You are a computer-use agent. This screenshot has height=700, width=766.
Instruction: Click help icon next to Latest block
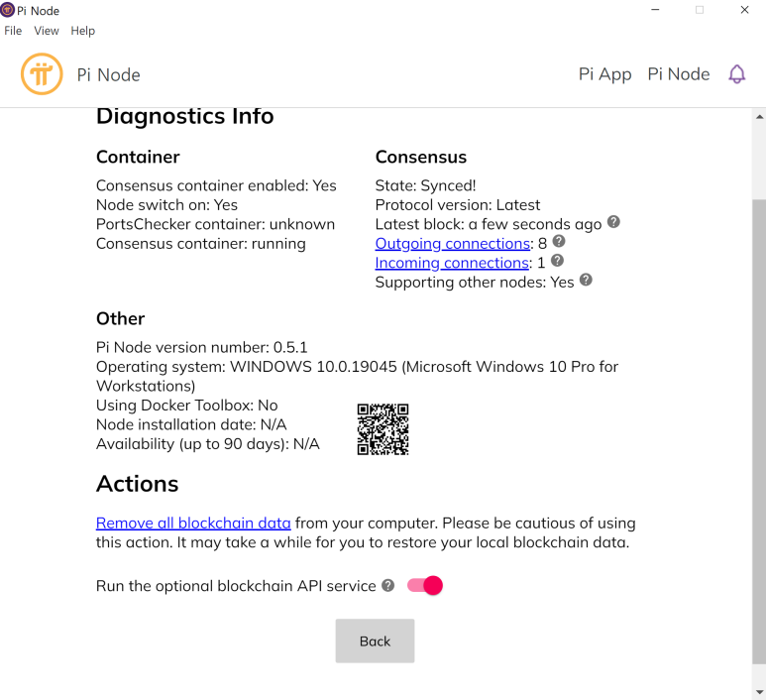(613, 222)
